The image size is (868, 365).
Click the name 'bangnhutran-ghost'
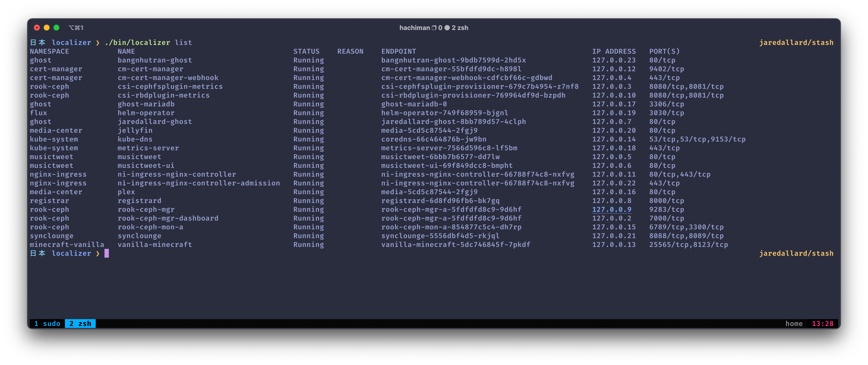tap(155, 60)
